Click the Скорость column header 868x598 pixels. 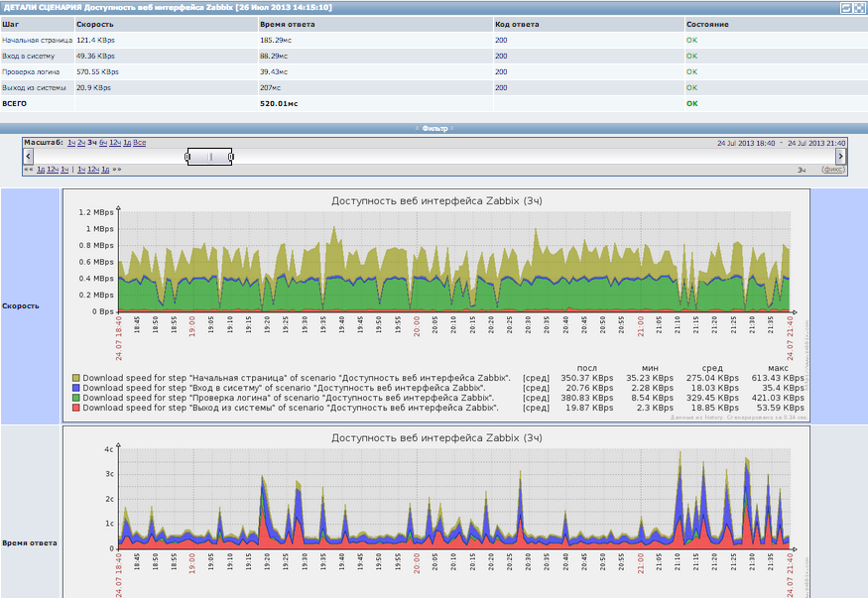[x=94, y=25]
